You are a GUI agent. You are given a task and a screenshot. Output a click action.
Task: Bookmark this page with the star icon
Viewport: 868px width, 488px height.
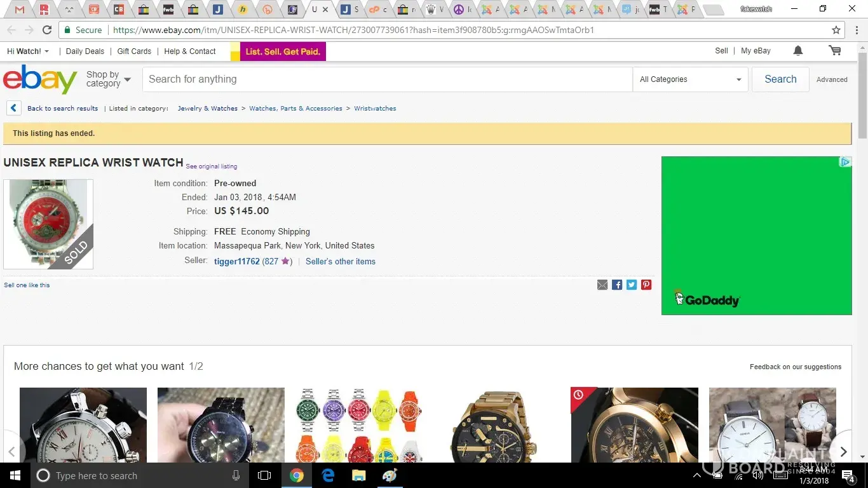pyautogui.click(x=836, y=30)
